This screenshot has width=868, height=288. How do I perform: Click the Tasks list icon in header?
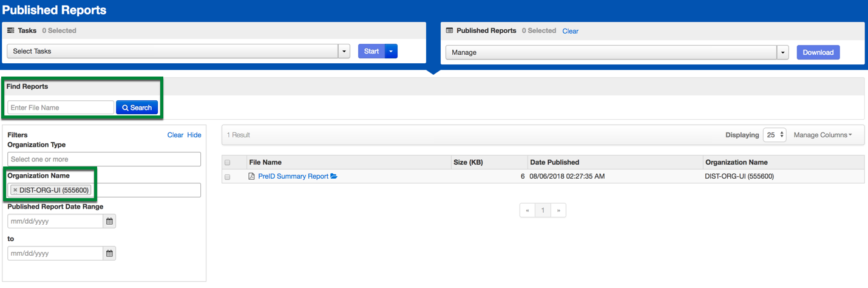[10, 30]
